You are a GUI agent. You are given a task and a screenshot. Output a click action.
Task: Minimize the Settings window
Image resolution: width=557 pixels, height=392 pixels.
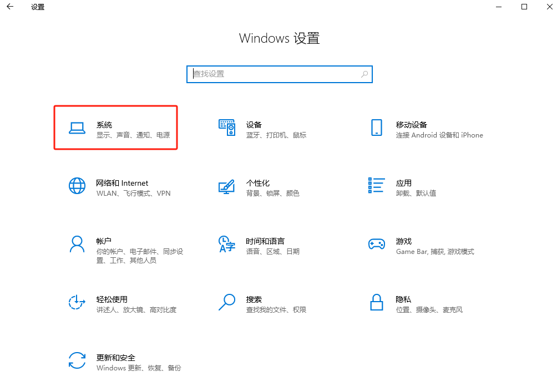pos(499,7)
